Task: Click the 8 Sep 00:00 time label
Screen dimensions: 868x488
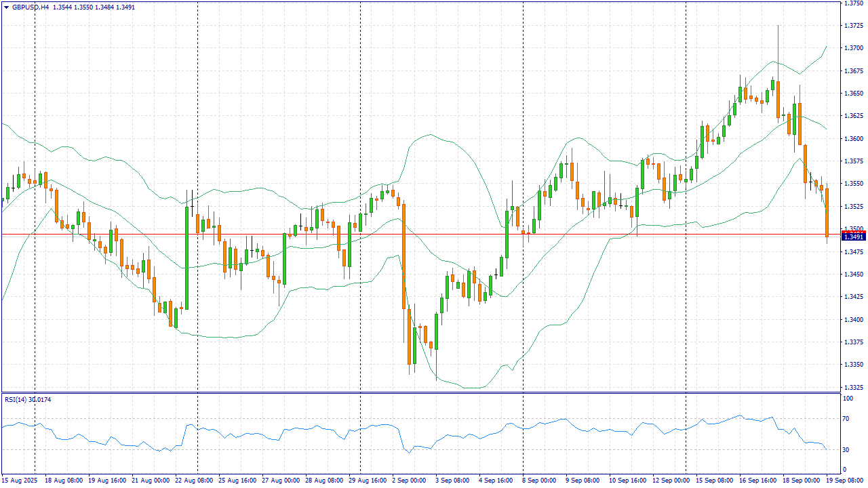Action: coord(539,480)
